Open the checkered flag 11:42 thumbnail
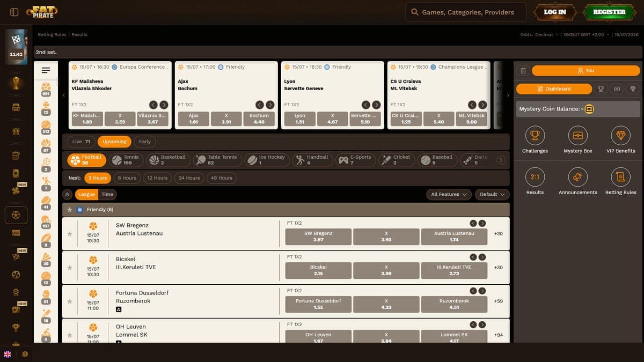 [16, 47]
